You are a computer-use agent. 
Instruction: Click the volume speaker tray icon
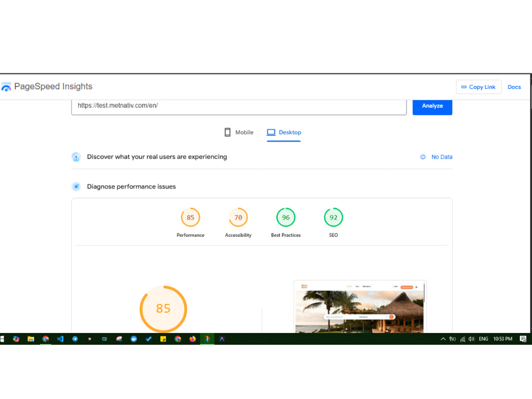point(471,339)
